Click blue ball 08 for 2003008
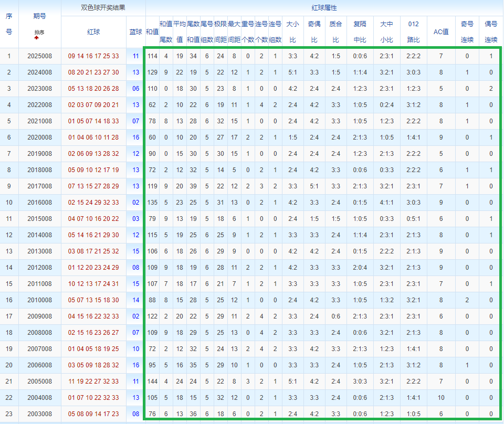The width and height of the screenshot is (504, 424). 136,414
